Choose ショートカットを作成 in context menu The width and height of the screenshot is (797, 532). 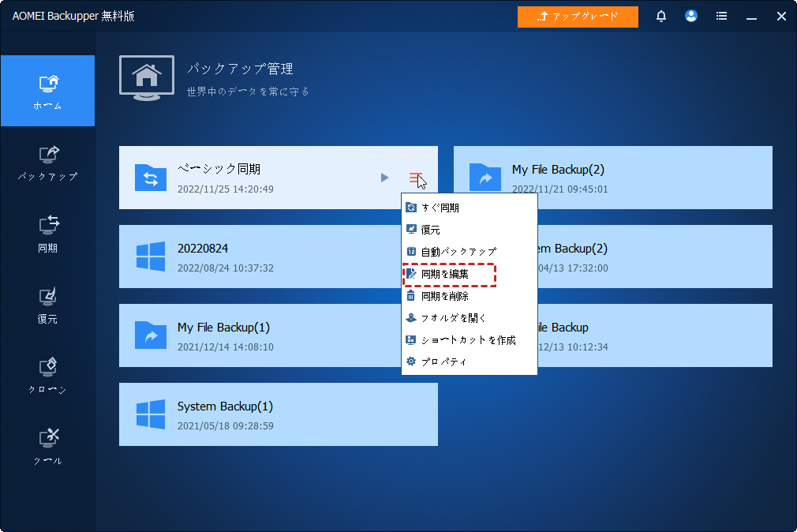pyautogui.click(x=470, y=339)
